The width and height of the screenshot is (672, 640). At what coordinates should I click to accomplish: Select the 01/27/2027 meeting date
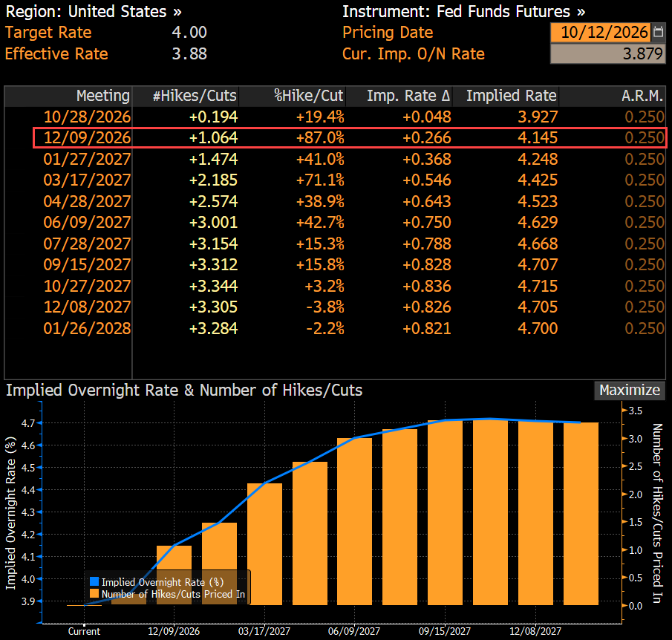tap(87, 159)
